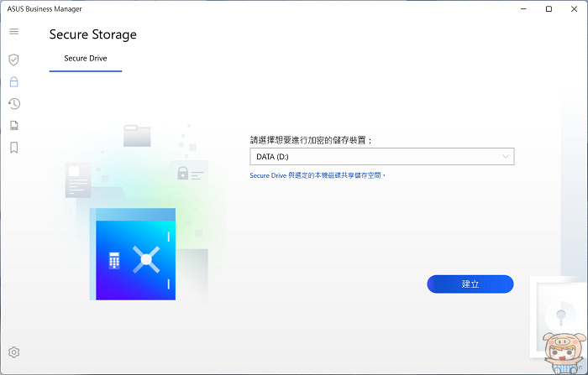This screenshot has width=588, height=375.
Task: Click the chevron arrow of drive selector
Action: click(x=505, y=157)
